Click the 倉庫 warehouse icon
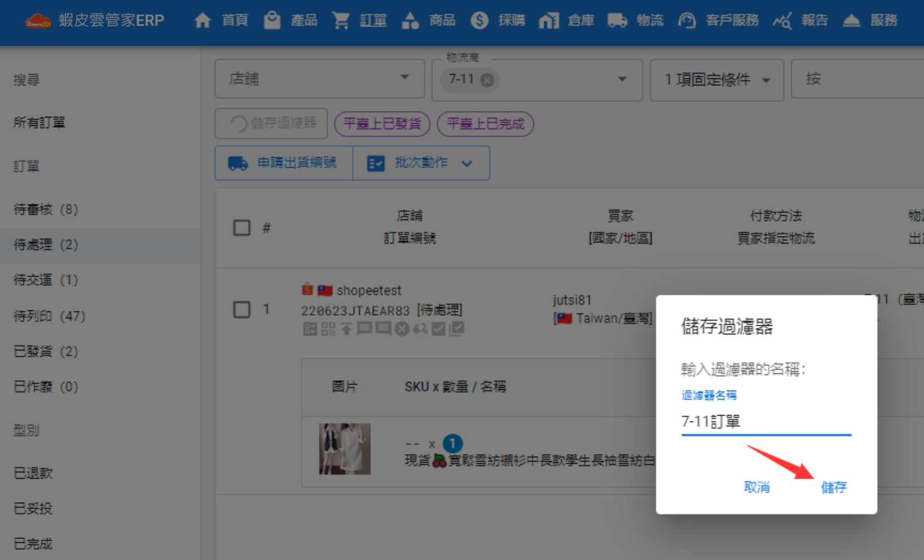Viewport: 924px width, 560px height. coord(548,21)
